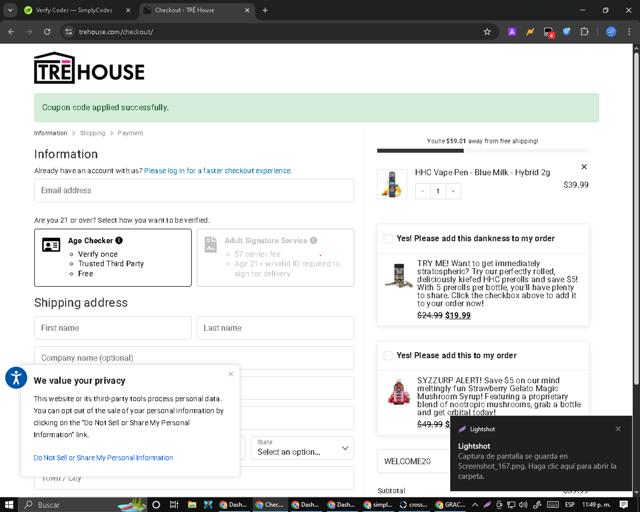Switch to the GRAC... Chrome taskbar window
Screen dimensions: 640x512
pos(450,505)
